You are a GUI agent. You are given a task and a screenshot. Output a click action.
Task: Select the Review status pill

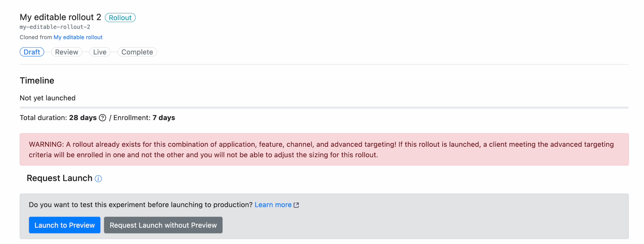67,52
